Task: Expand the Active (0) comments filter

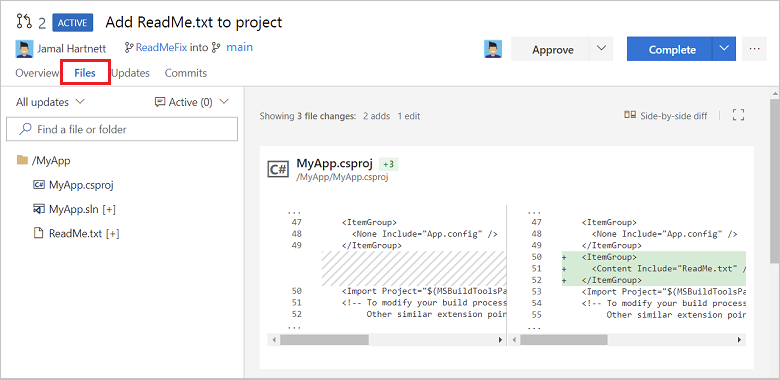Action: (192, 102)
